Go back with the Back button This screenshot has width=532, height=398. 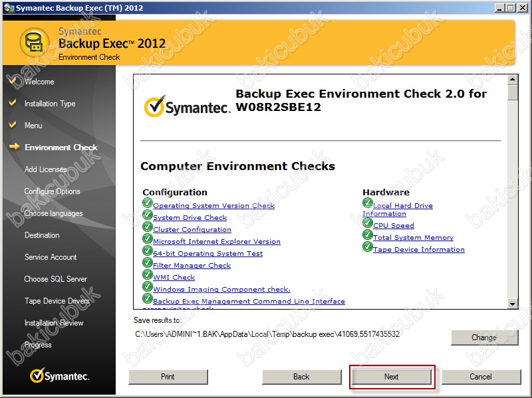click(302, 377)
